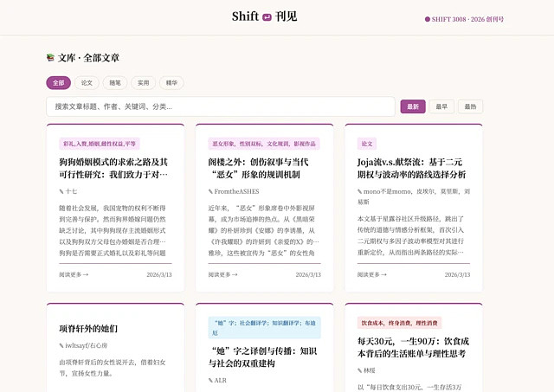Click the pen icon beside mono不是momo

360,191
